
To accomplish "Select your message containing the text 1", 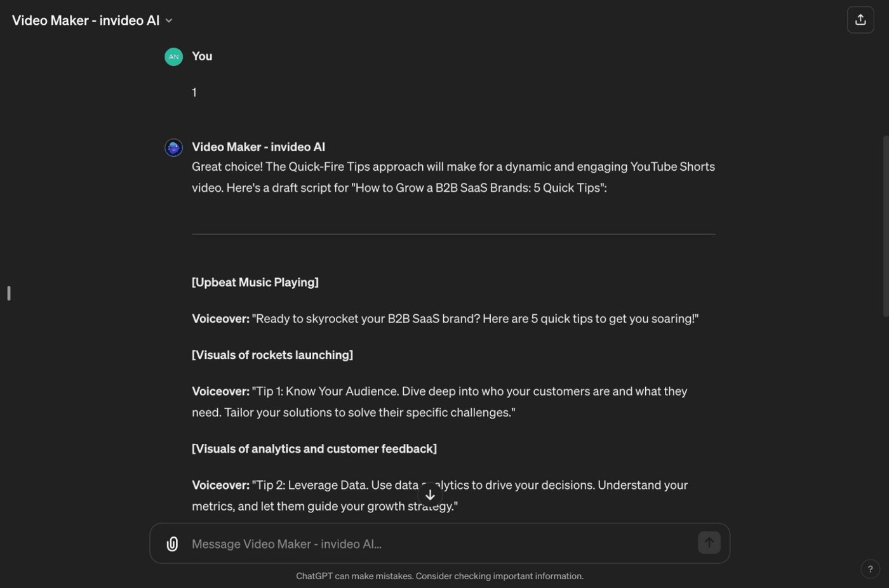I will tap(194, 92).
